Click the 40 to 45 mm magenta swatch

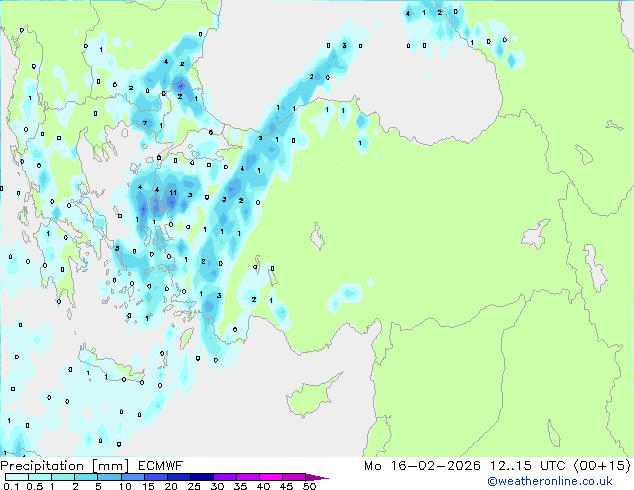click(271, 477)
